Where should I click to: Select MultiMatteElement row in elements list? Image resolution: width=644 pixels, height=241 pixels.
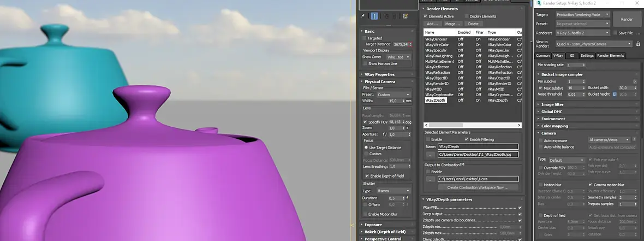click(x=472, y=61)
